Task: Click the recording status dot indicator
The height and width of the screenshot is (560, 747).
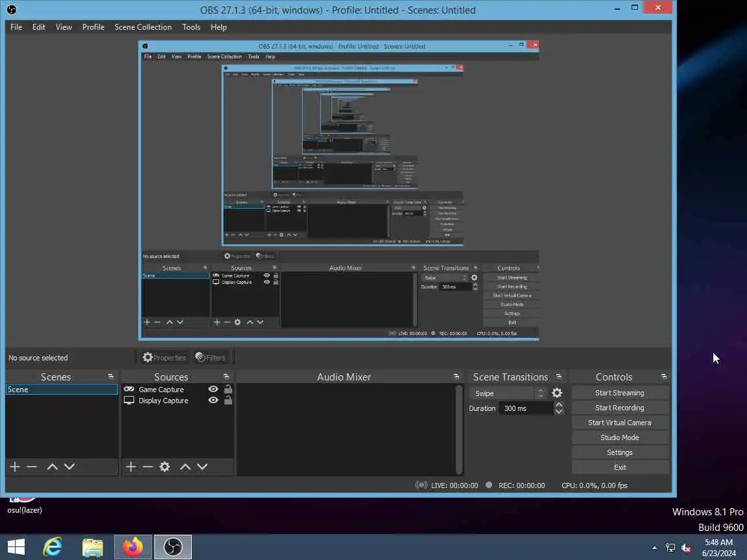Action: pos(489,485)
